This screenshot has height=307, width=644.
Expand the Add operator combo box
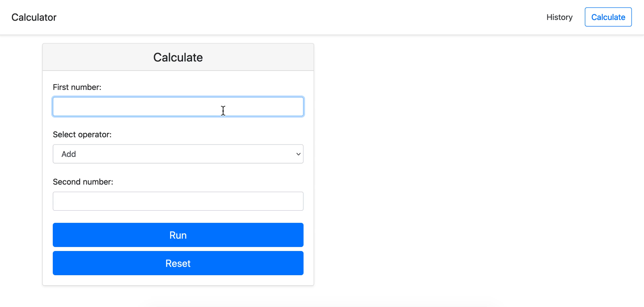point(178,154)
